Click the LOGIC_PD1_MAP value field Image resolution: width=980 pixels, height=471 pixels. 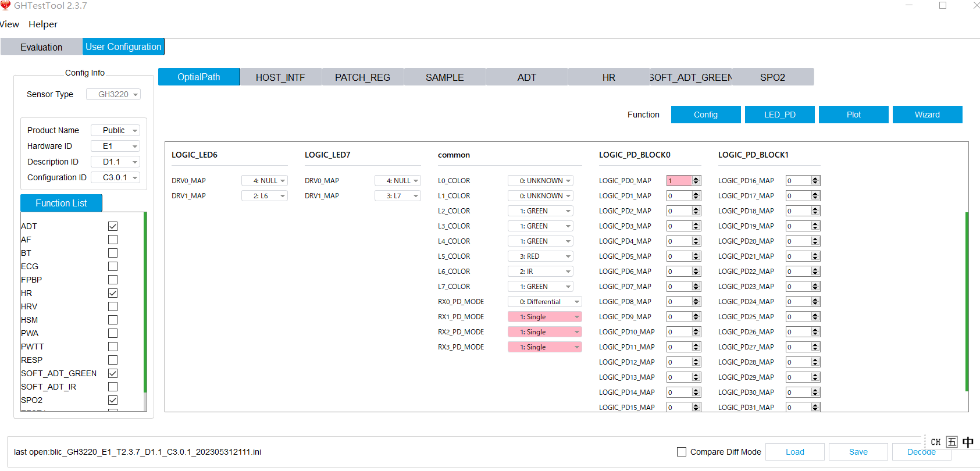click(x=679, y=196)
